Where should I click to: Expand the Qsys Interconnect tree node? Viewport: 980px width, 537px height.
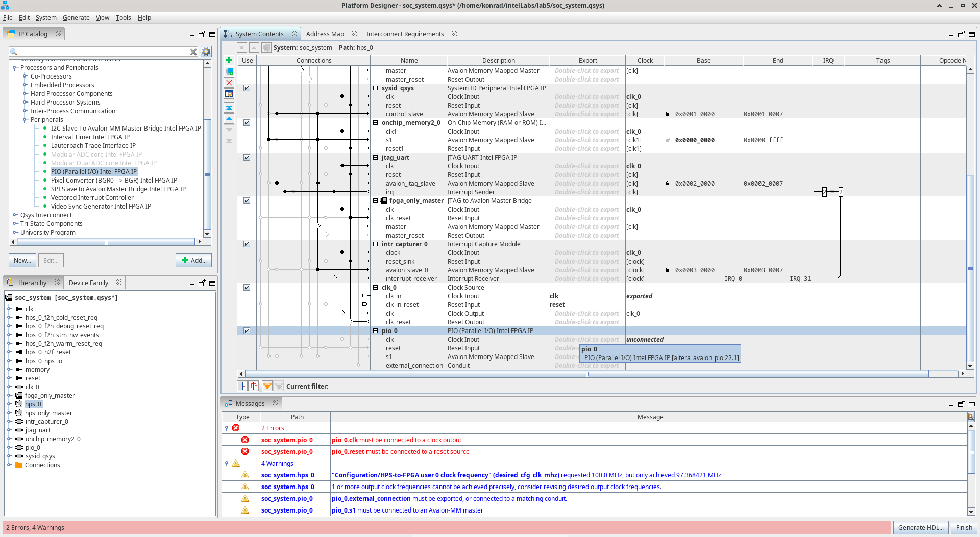[x=15, y=215]
